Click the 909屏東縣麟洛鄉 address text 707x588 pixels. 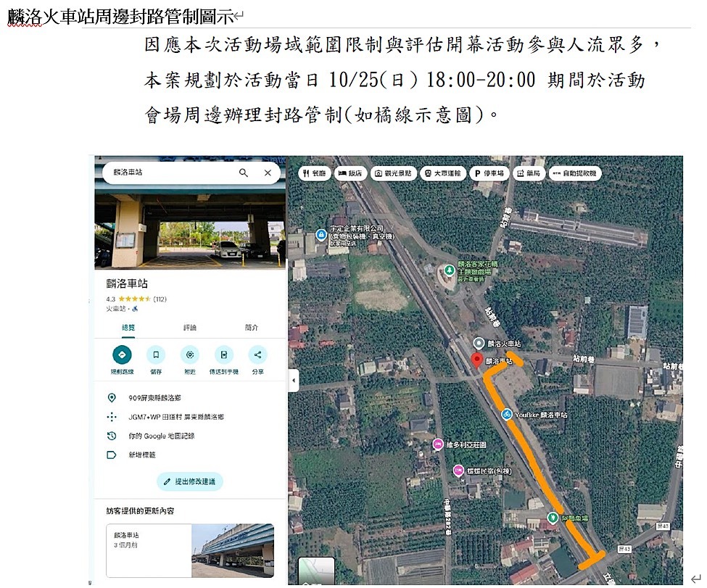point(154,398)
